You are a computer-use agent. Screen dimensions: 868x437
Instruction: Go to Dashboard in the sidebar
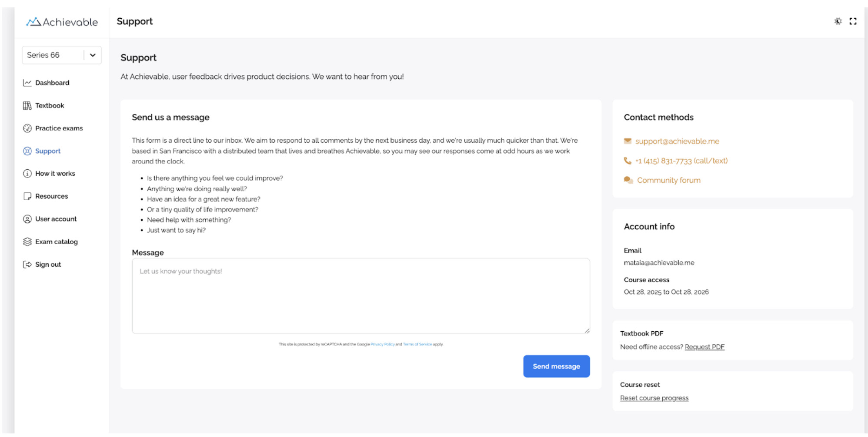tap(52, 83)
